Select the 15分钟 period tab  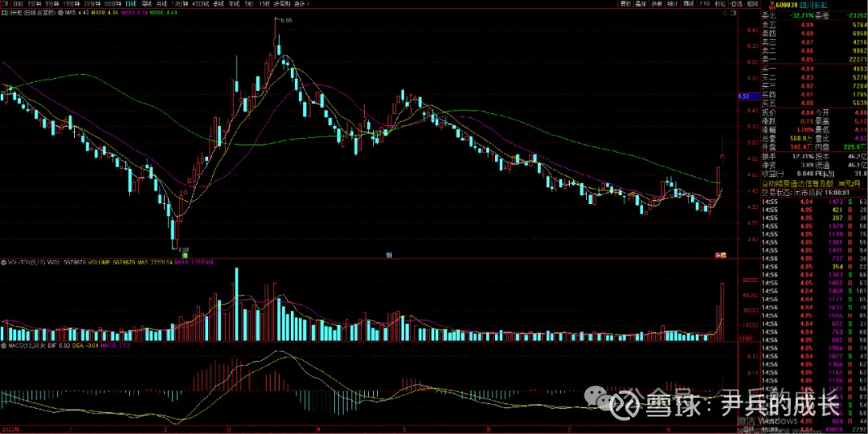tap(72, 4)
